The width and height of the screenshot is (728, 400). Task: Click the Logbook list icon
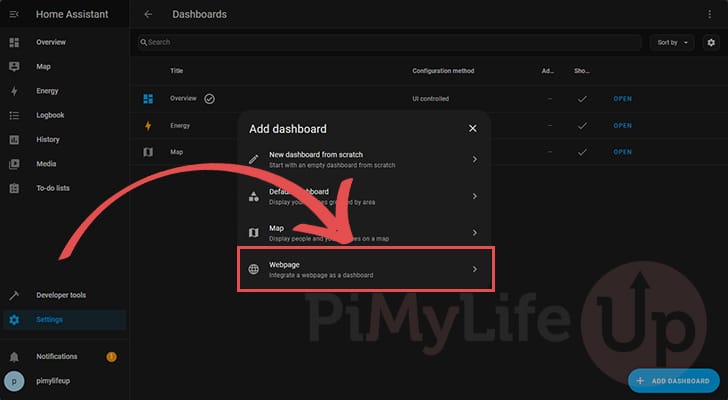(x=14, y=115)
